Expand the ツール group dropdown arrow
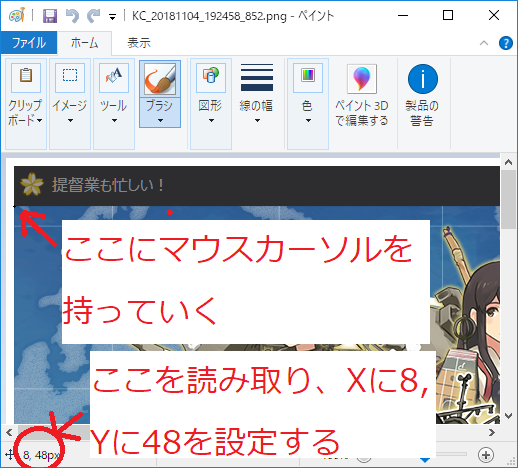Image resolution: width=518 pixels, height=468 pixels. pyautogui.click(x=114, y=120)
